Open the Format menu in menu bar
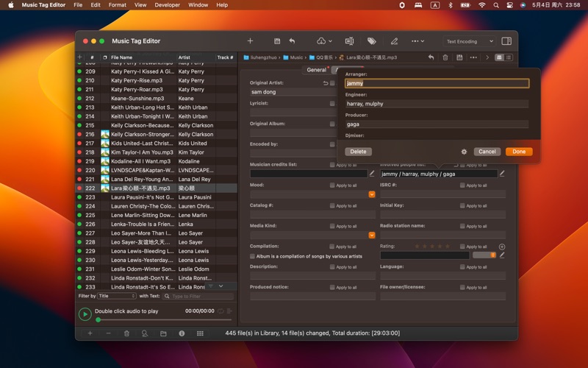 pyautogui.click(x=117, y=5)
